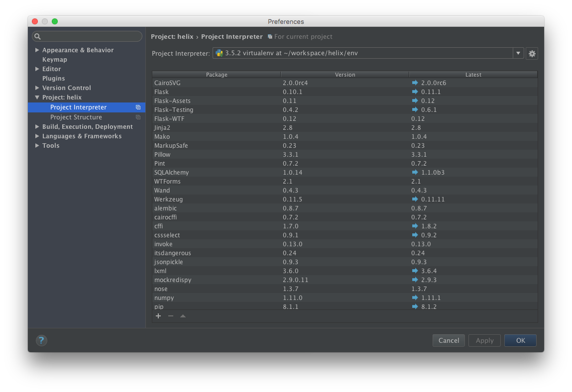Select the nose package row

[x=344, y=289]
